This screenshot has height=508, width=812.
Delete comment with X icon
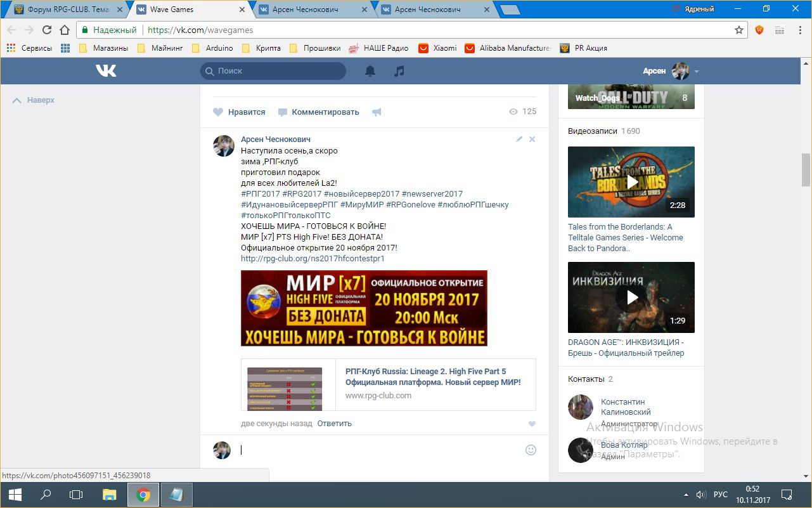click(532, 139)
